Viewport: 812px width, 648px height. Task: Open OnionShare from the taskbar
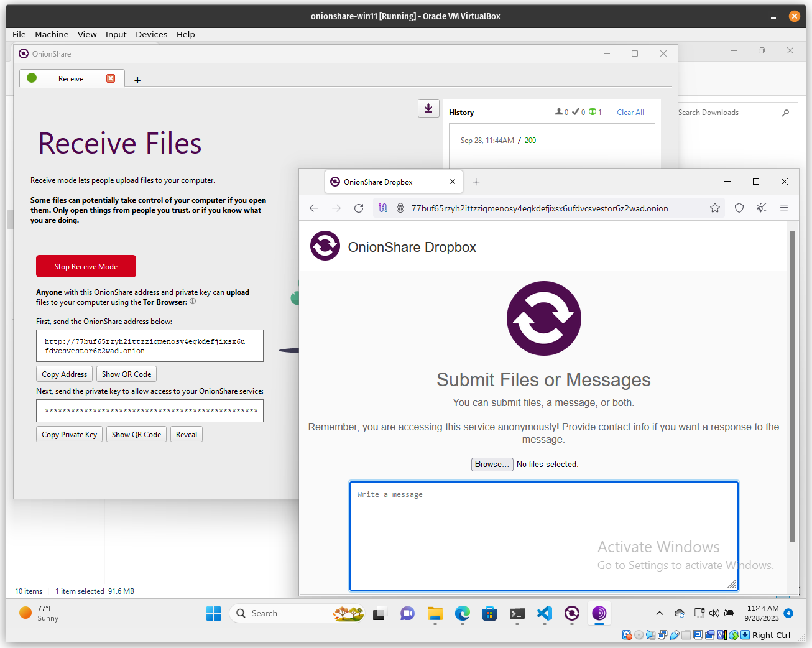pos(571,614)
